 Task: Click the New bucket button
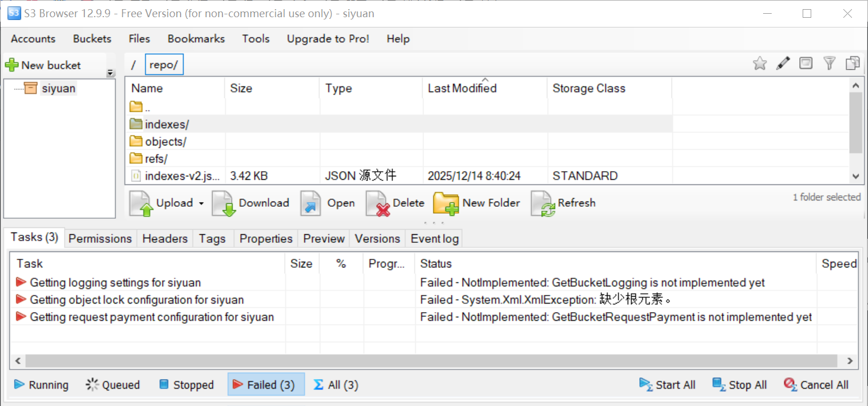[44, 65]
